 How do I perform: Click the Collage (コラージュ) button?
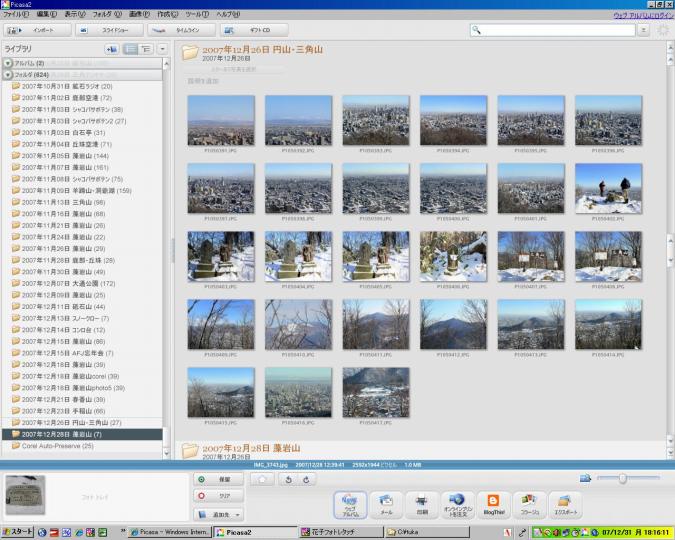529,504
